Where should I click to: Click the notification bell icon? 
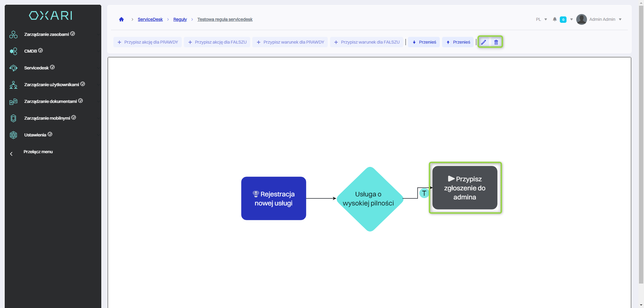click(555, 19)
